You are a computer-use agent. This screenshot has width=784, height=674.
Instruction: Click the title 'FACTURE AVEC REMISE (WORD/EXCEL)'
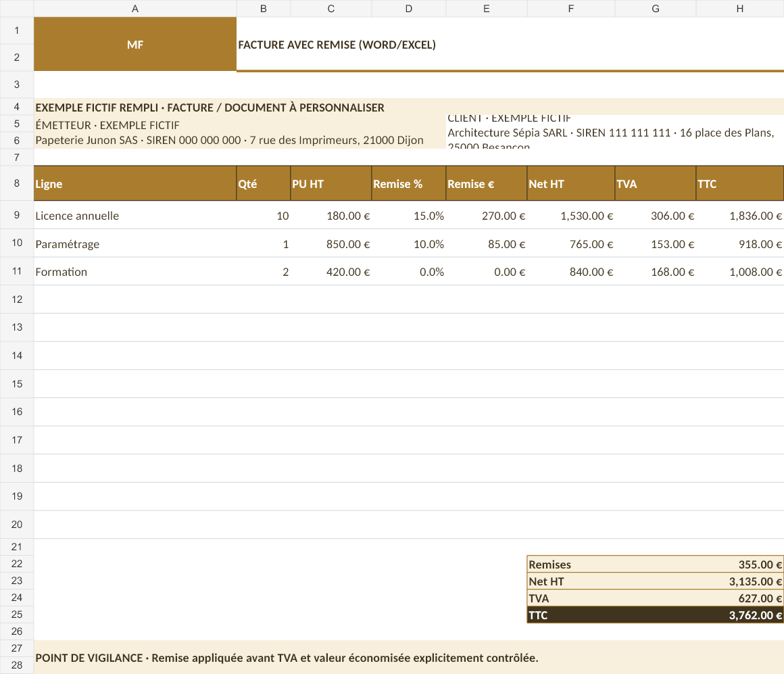tap(337, 45)
